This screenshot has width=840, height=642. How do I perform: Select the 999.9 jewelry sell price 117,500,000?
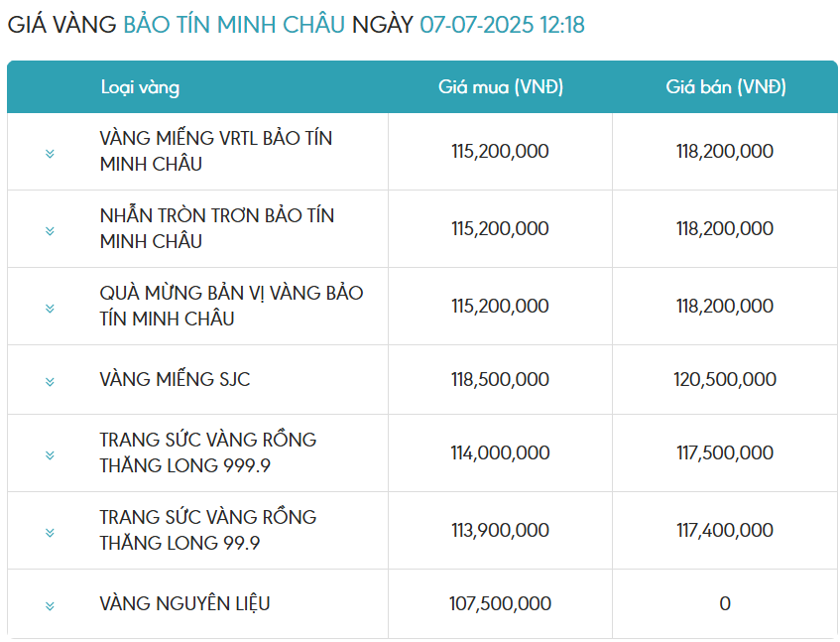pyautogui.click(x=725, y=452)
